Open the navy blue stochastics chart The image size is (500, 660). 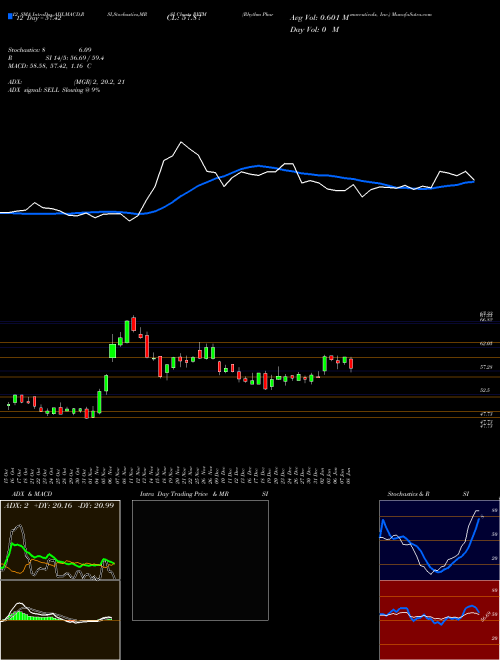tap(439, 540)
